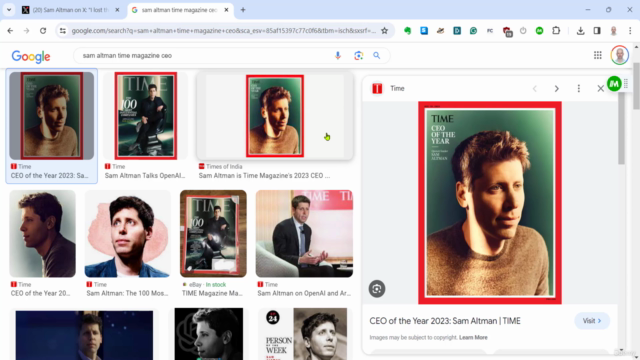Select the sam altman time magazine tab

click(180, 10)
